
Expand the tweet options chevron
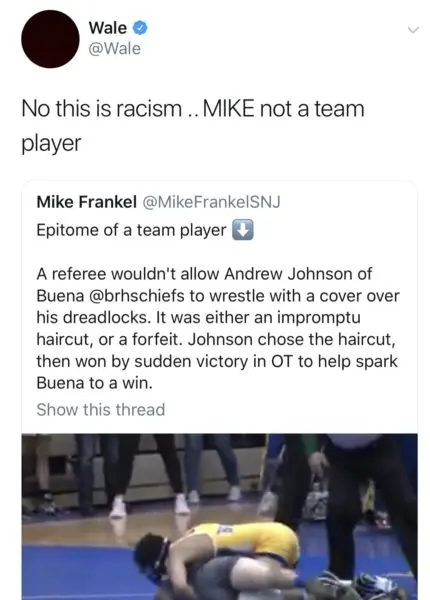coord(413,29)
